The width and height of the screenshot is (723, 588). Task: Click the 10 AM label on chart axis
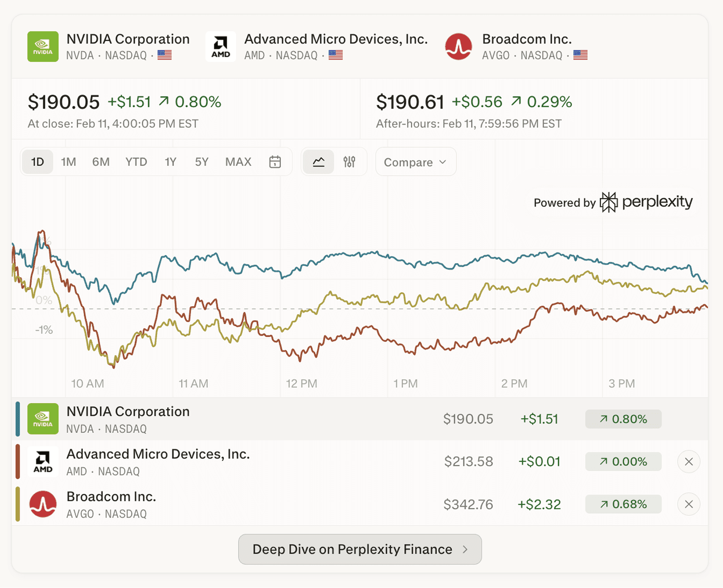pyautogui.click(x=88, y=384)
